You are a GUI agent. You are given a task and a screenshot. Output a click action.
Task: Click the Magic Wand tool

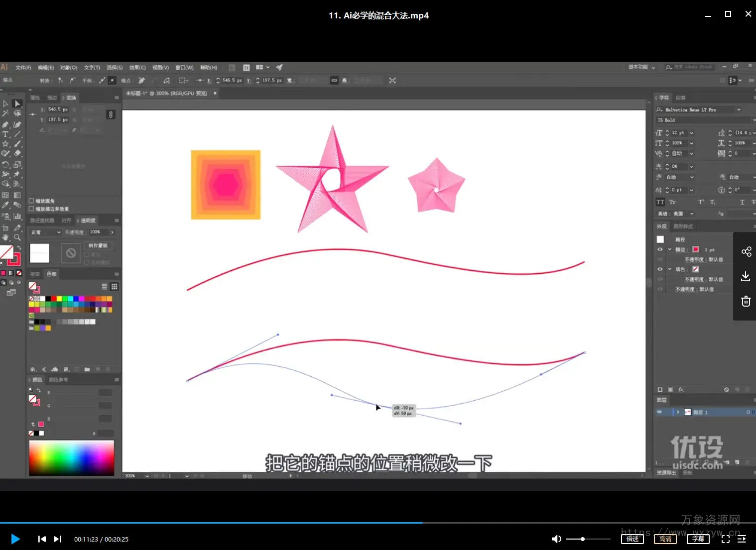tap(5, 113)
